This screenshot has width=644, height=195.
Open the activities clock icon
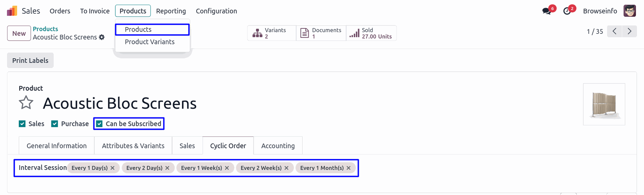pyautogui.click(x=567, y=11)
